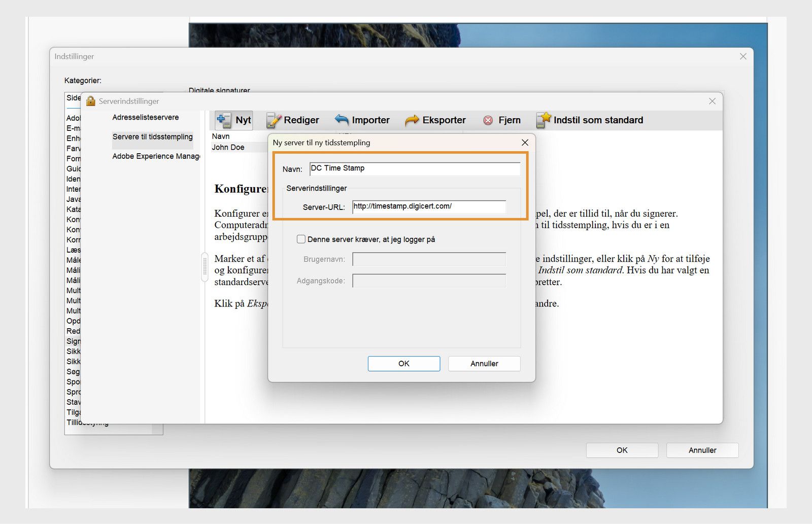Select the Servere til tidsstempling category

click(x=152, y=137)
